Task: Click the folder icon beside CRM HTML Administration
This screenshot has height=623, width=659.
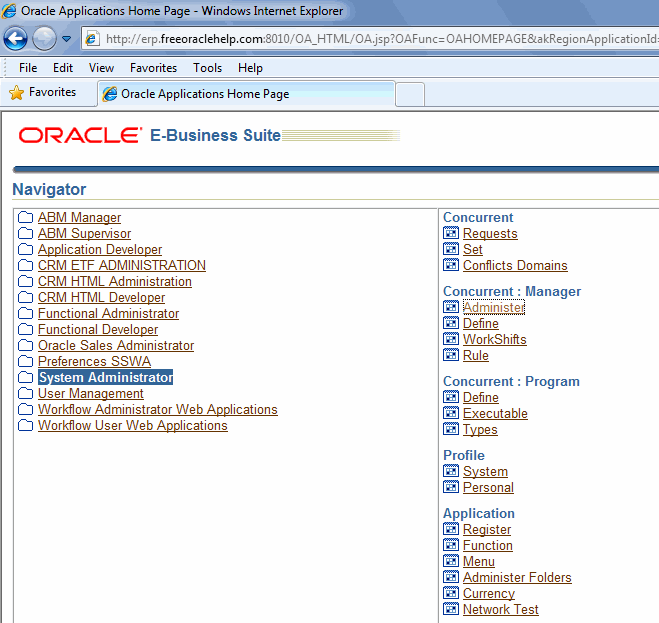Action: pyautogui.click(x=25, y=281)
